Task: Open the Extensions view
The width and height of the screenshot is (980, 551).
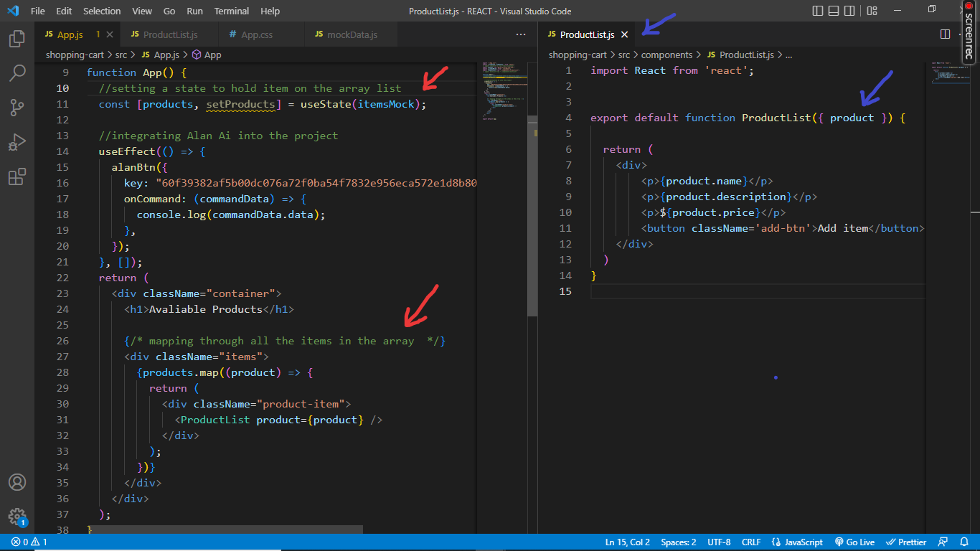Action: coord(17,176)
